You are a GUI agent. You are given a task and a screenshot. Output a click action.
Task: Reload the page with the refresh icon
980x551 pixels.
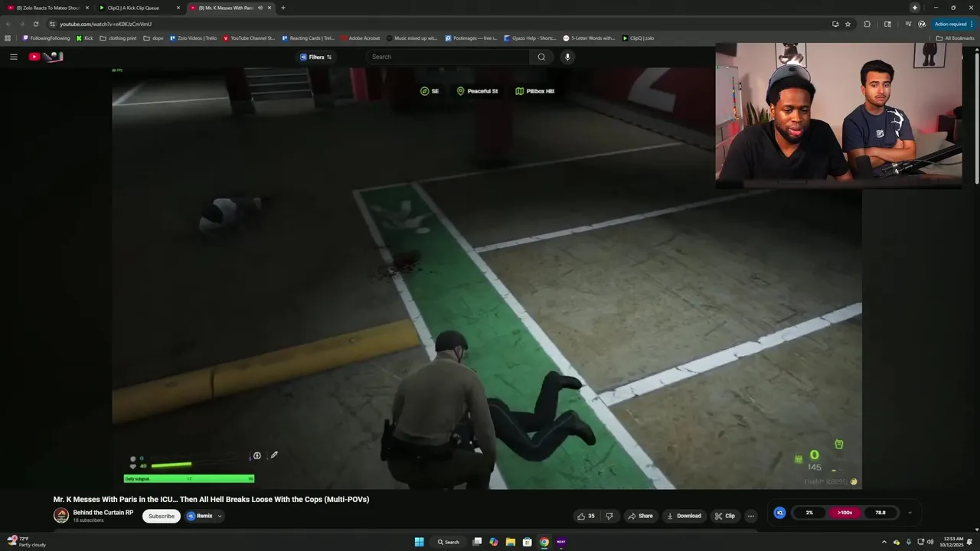[x=35, y=24]
